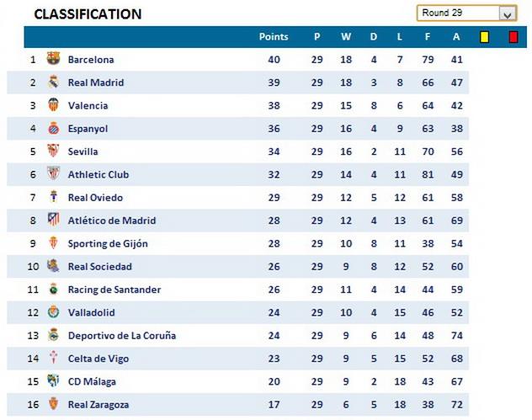
Task: Click the Atlético de Madrid crest
Action: (53, 221)
